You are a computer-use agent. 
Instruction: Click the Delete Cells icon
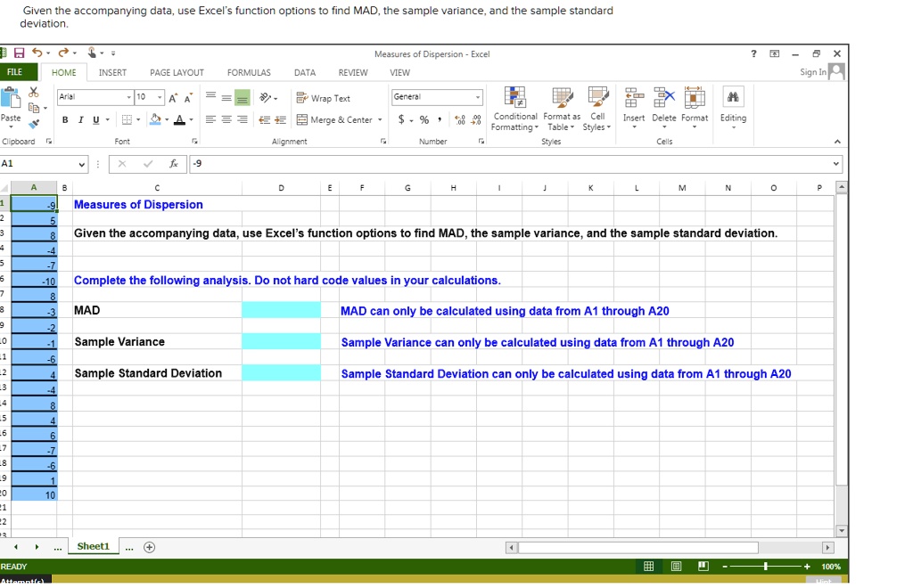(663, 105)
